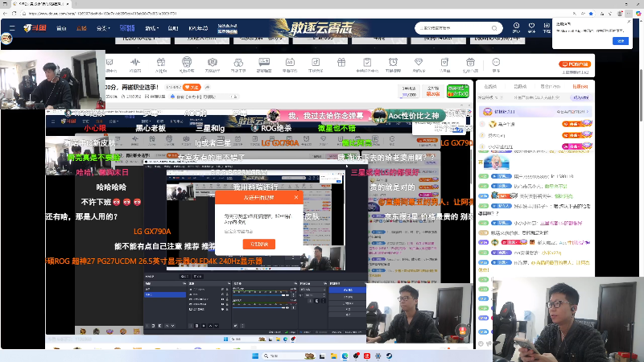Click the hexagon badge toolbar icon
This screenshot has height=362, width=644.
pos(213,63)
